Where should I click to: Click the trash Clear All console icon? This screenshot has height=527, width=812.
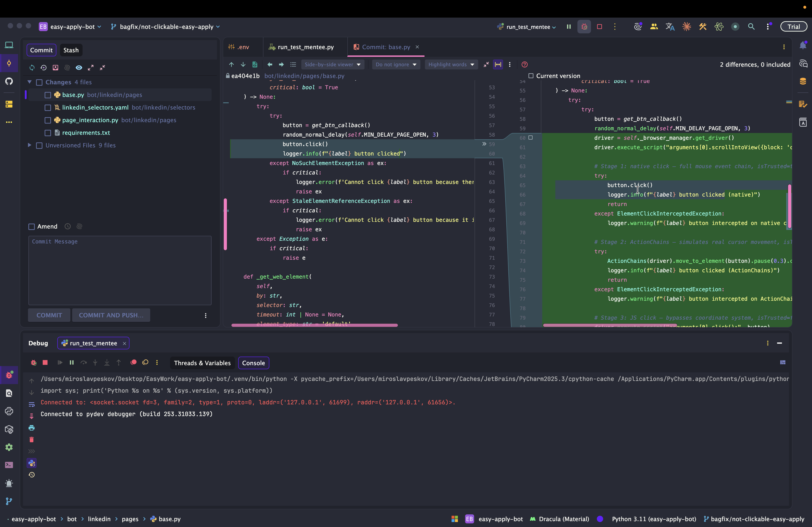pos(31,440)
